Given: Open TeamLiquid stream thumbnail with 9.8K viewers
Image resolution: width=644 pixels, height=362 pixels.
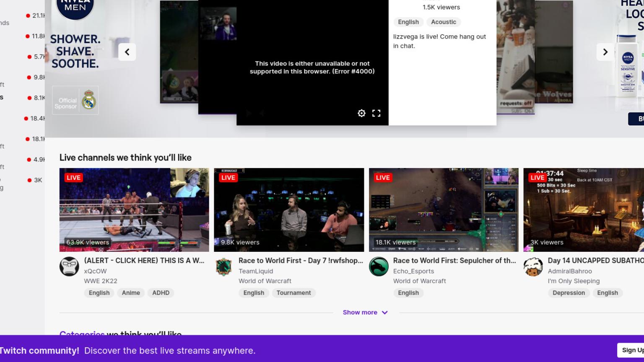Looking at the screenshot, I should click(x=289, y=210).
